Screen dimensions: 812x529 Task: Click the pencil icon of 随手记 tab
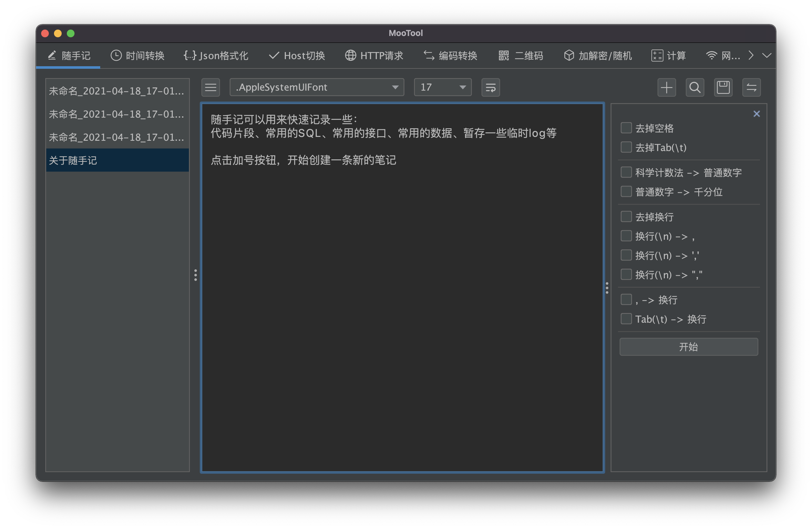(x=52, y=55)
